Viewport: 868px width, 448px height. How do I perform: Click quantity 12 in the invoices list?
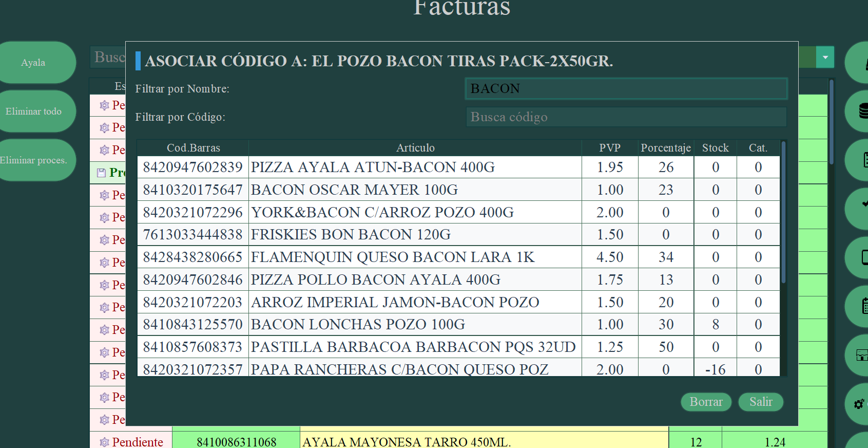696,442
